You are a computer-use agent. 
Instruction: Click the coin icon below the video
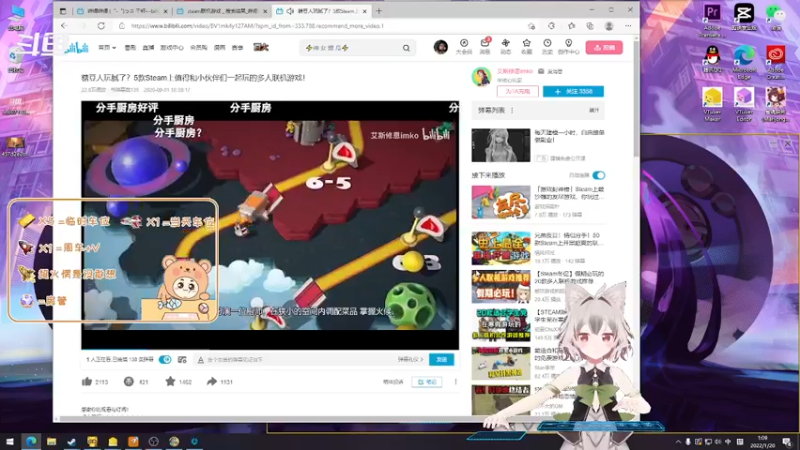[129, 381]
